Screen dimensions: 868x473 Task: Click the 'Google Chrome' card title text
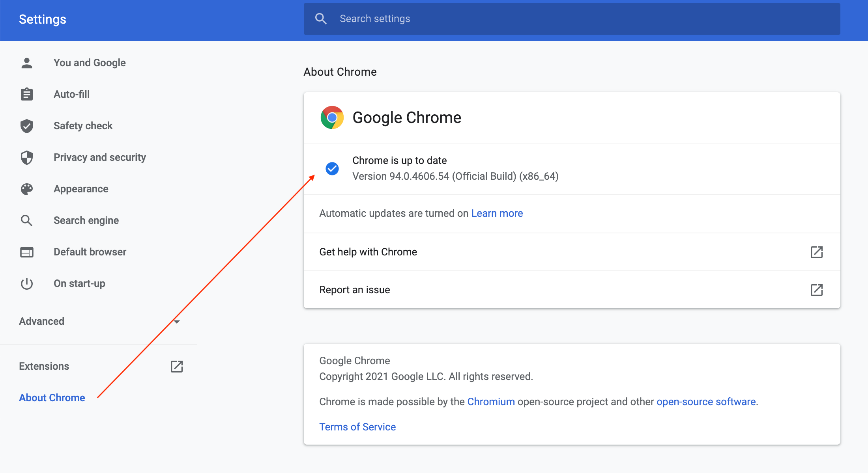pos(407,117)
